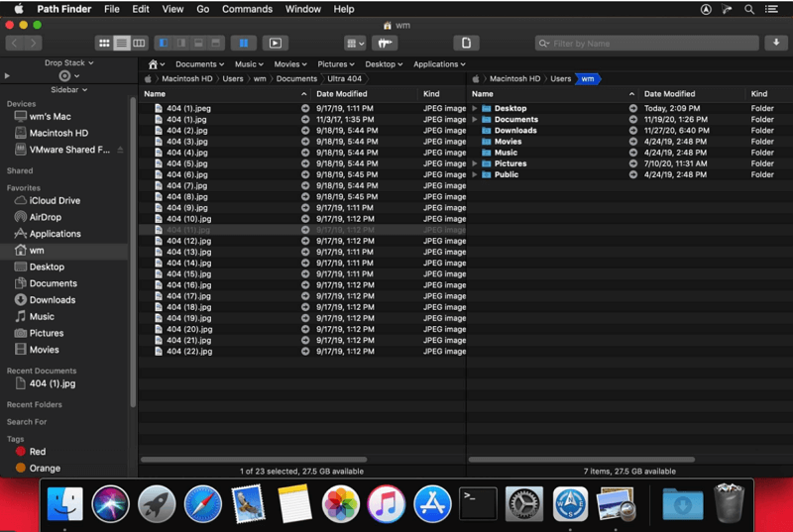Go back with the left arrow button
793x532 pixels.
pyautogui.click(x=15, y=44)
